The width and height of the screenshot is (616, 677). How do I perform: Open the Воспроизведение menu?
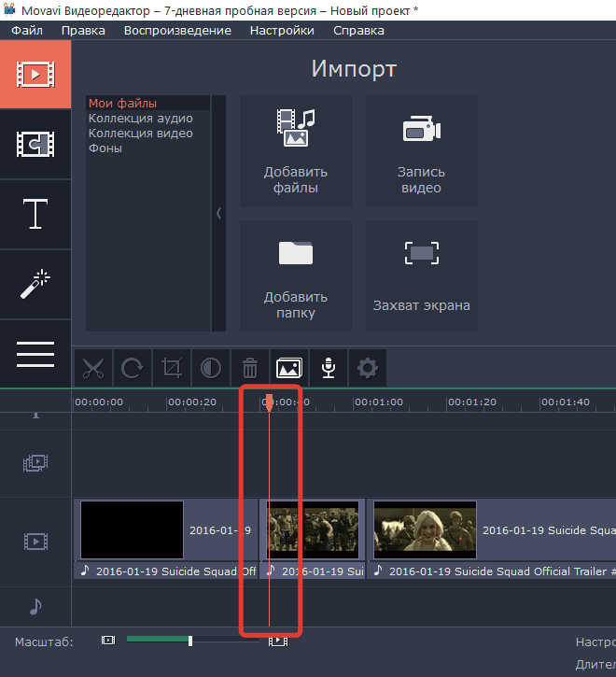click(x=177, y=31)
